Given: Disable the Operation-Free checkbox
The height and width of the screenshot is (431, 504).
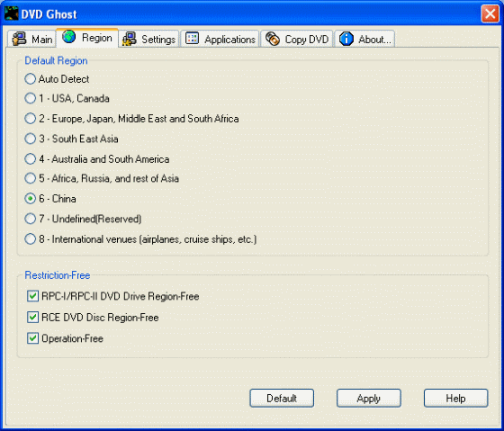Looking at the screenshot, I should point(32,338).
